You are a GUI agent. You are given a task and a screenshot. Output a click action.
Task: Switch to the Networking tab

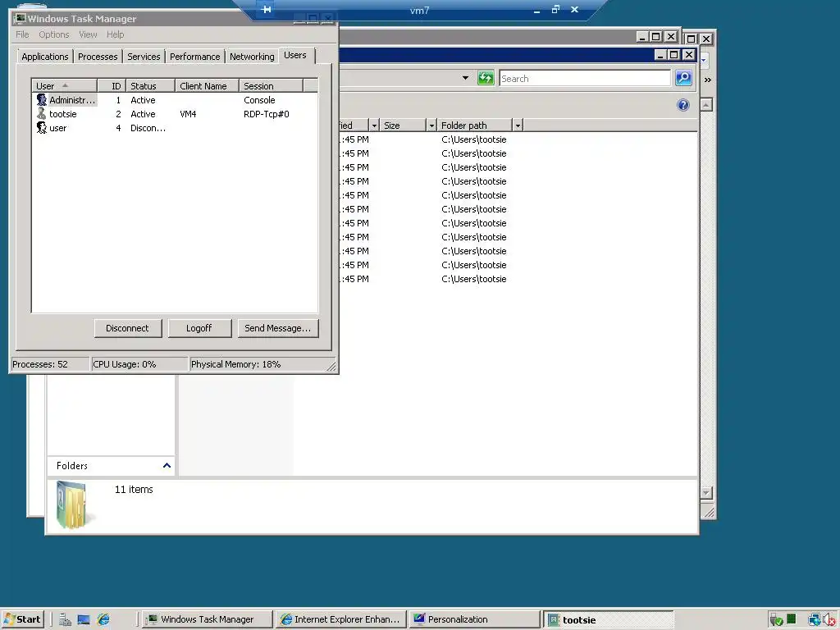[252, 57]
